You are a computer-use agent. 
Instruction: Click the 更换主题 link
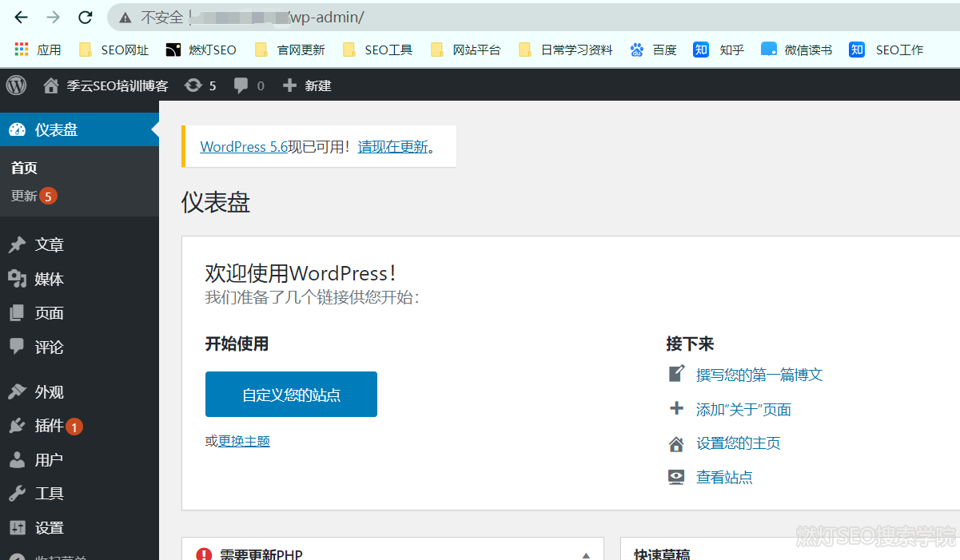[x=244, y=441]
